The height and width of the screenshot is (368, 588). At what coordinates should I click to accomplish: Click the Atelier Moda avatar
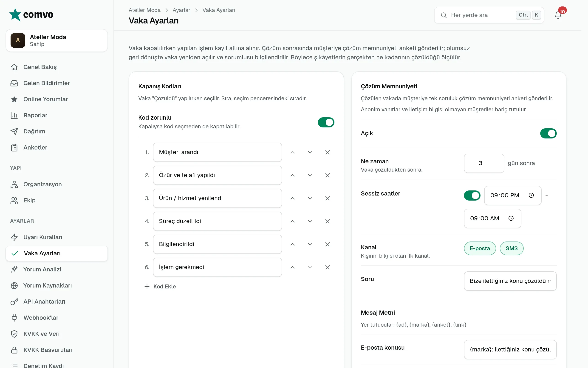(18, 40)
